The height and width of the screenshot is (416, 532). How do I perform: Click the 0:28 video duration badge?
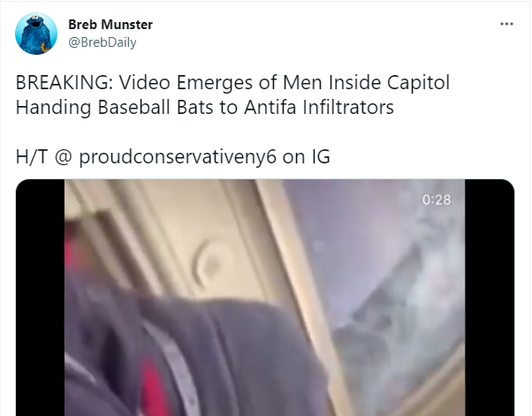tap(437, 200)
